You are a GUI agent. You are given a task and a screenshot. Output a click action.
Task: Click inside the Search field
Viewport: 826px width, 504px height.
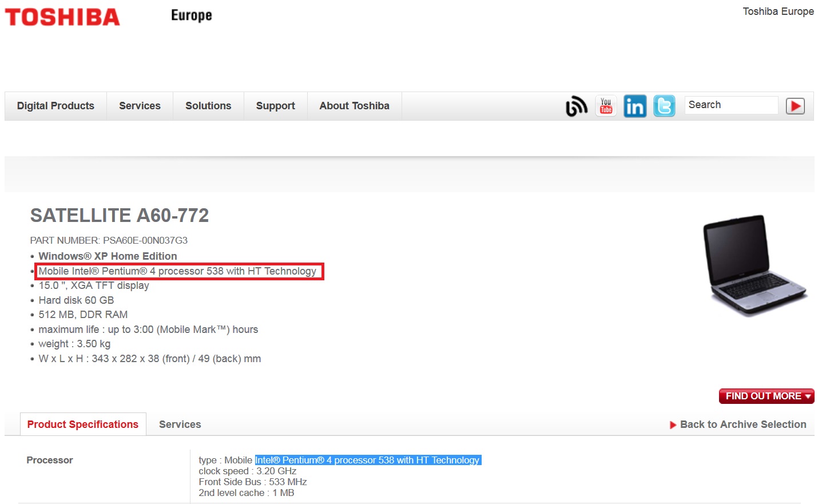point(731,105)
